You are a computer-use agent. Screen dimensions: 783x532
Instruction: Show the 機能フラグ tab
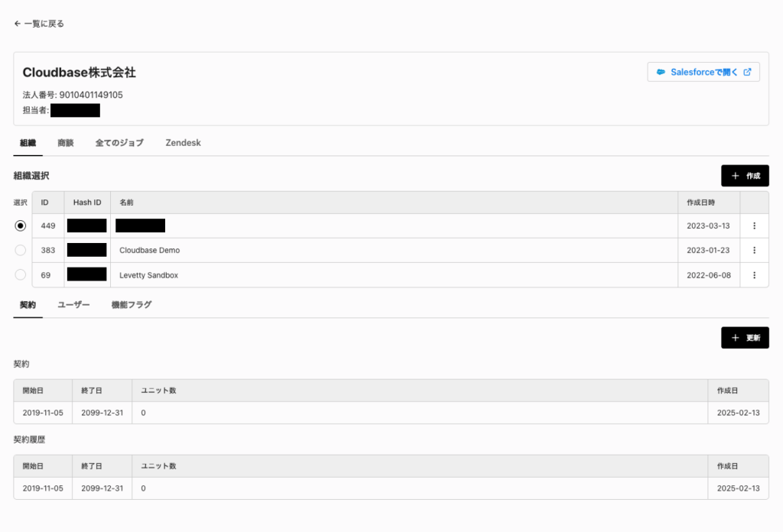[132, 305]
